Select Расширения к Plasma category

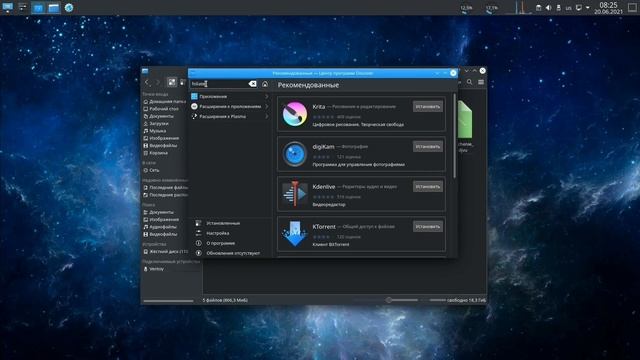point(231,116)
